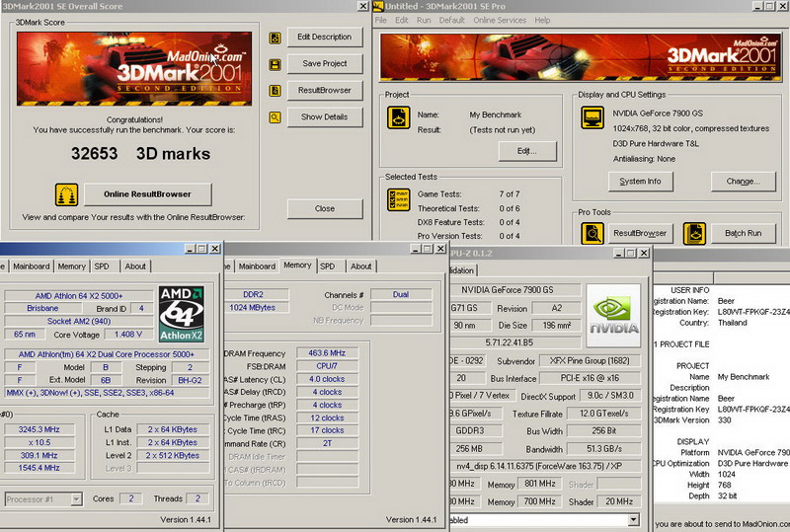
Task: Click the NVIDIA GeForce 7900 GS name field in GPU-Z
Action: (514, 290)
